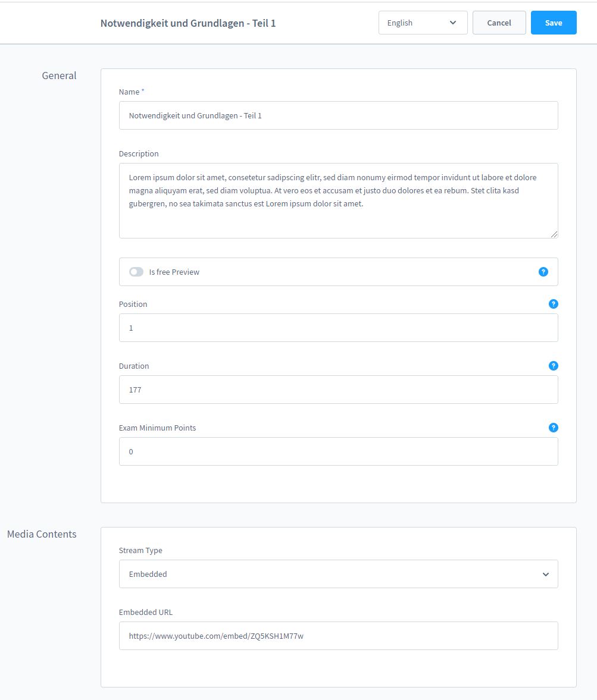
Task: Click the help icon for Is free Preview
Action: pyautogui.click(x=543, y=272)
